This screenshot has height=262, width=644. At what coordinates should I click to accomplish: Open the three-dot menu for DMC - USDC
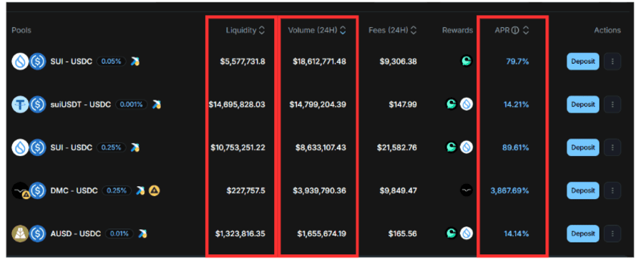[x=613, y=190]
